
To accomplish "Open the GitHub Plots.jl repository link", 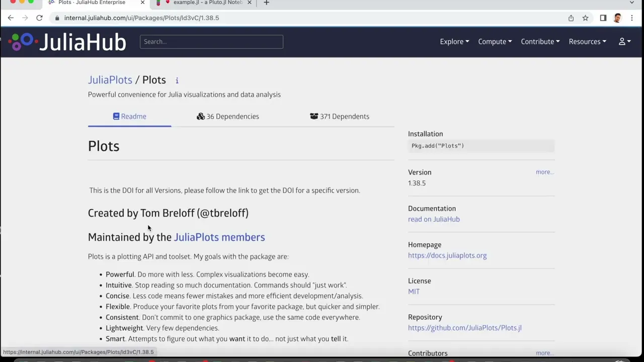I will tap(465, 328).
